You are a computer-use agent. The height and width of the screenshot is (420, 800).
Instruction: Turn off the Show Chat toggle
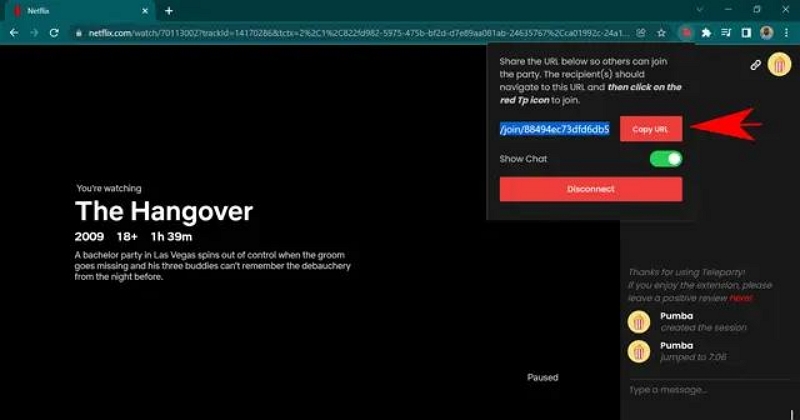(665, 159)
